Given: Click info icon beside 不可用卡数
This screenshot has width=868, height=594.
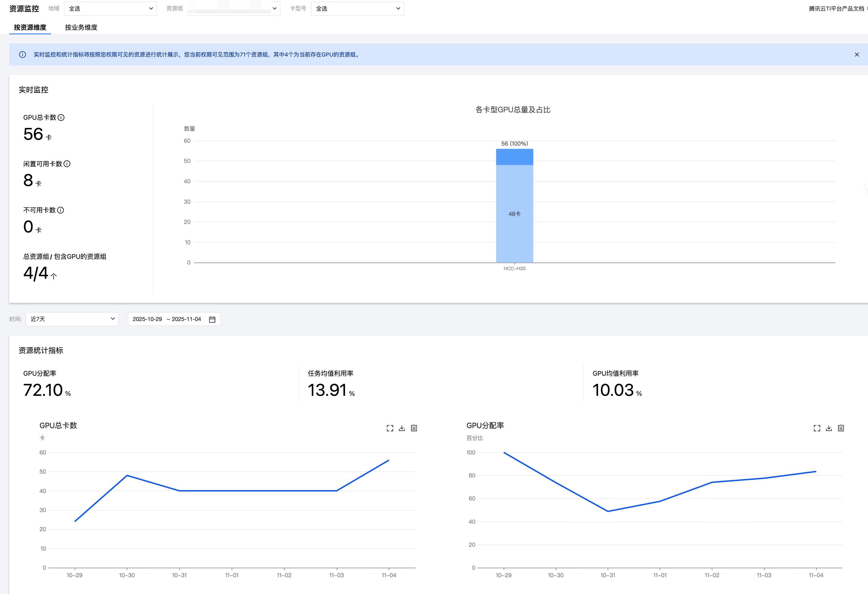Looking at the screenshot, I should click(x=60, y=210).
